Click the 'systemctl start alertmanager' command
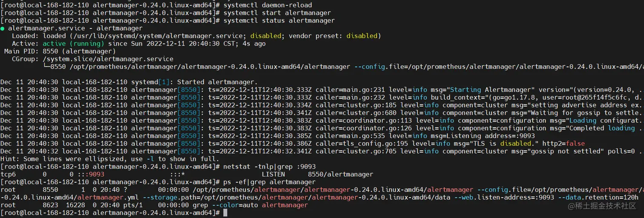Screen dimensions: 644x218 pyautogui.click(x=277, y=13)
